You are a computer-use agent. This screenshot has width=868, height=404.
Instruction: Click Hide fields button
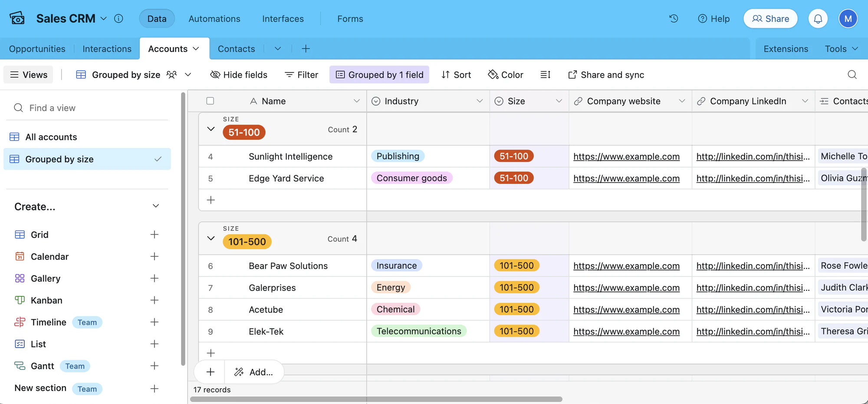pos(239,75)
